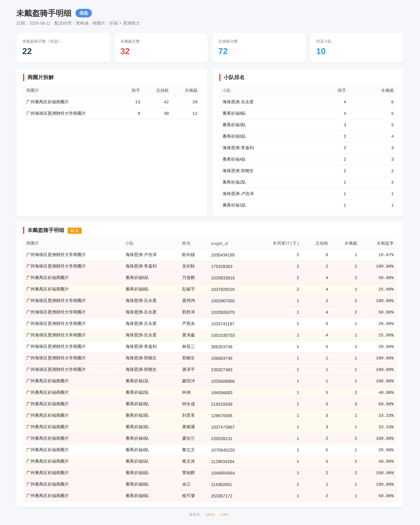
Task: Click the 本周累计(天) column header
Action: tap(285, 243)
